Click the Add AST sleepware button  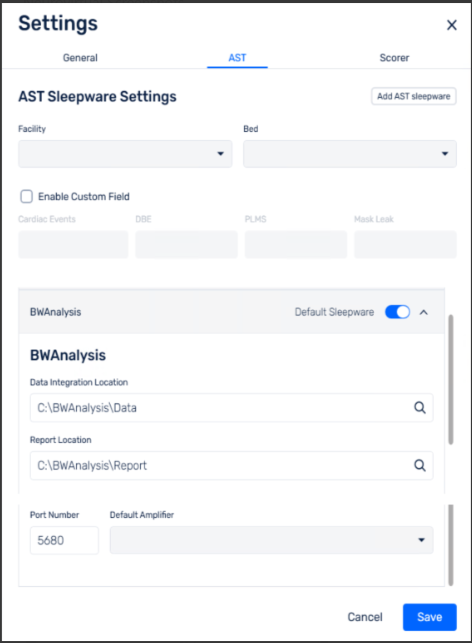click(414, 96)
